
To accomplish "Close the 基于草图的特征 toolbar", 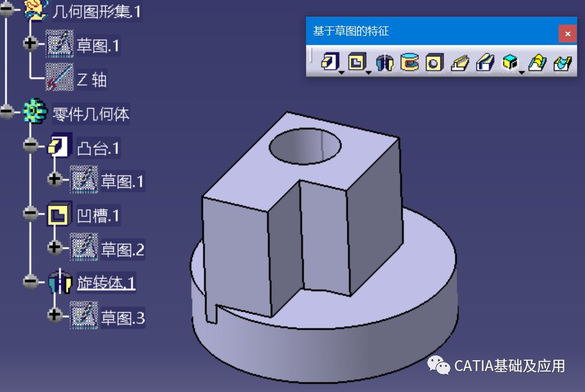I will click(x=568, y=34).
